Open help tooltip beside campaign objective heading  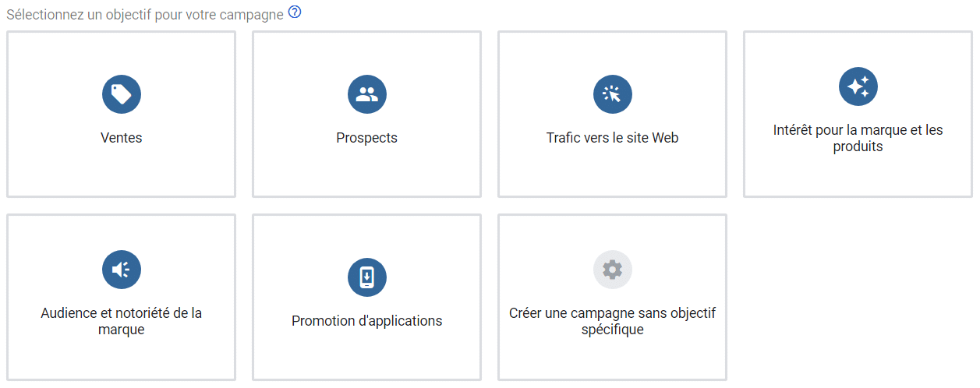click(x=294, y=12)
